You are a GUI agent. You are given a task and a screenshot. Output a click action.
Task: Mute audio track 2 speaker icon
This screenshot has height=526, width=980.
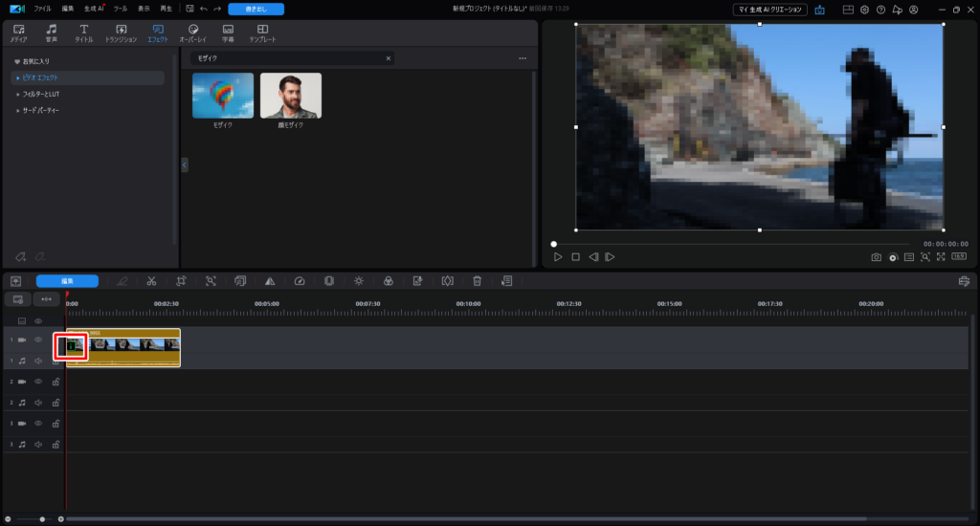(x=38, y=403)
